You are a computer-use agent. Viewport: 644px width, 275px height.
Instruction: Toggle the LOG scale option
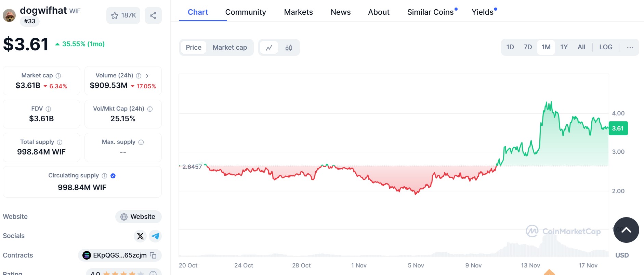tap(605, 47)
